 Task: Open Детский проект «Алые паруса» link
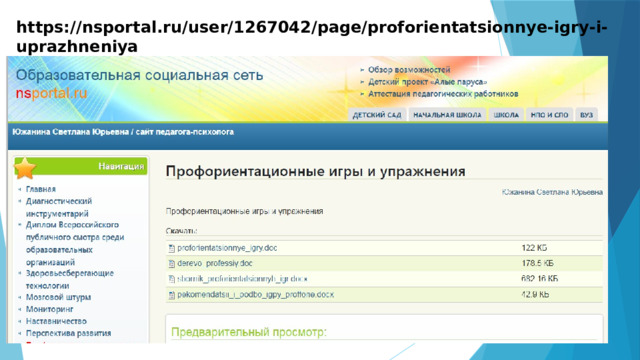(x=427, y=82)
